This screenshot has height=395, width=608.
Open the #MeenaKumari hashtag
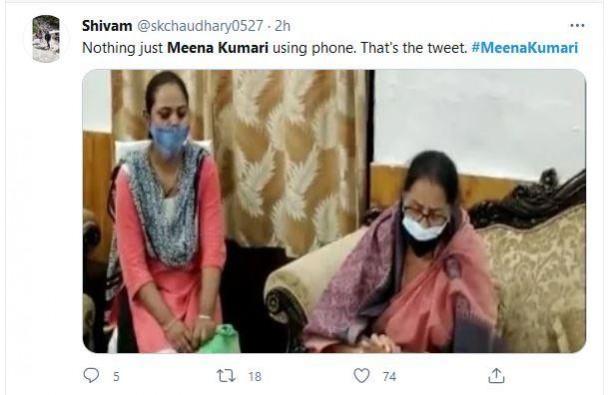[525, 48]
